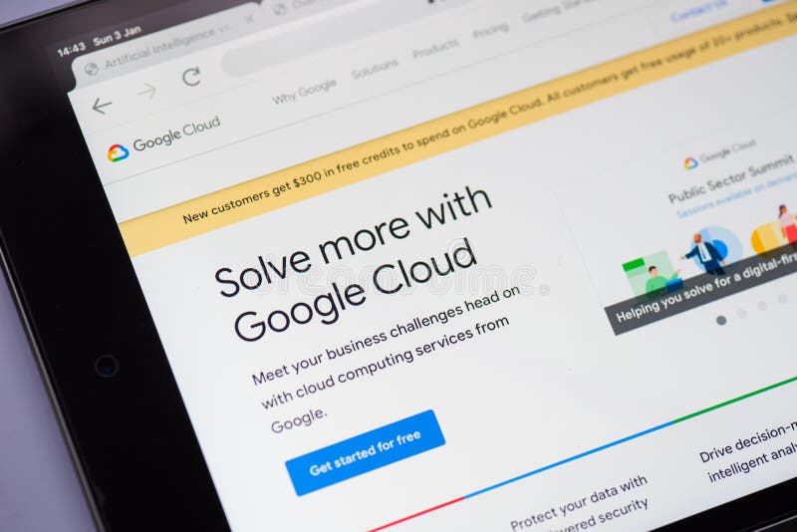Open the Products navigation item
Viewport: 797px width, 532px height.
pos(435,49)
